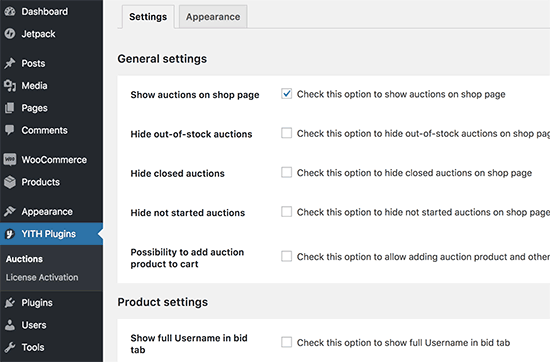Image resolution: width=550 pixels, height=362 pixels.
Task: Open the Auctions submenu item
Action: point(24,259)
